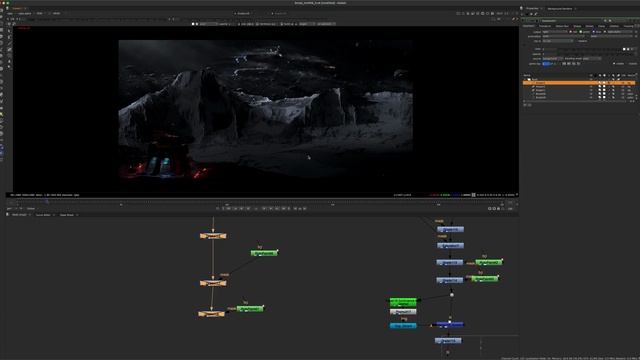Select the grey node below the bright green node

[403, 312]
